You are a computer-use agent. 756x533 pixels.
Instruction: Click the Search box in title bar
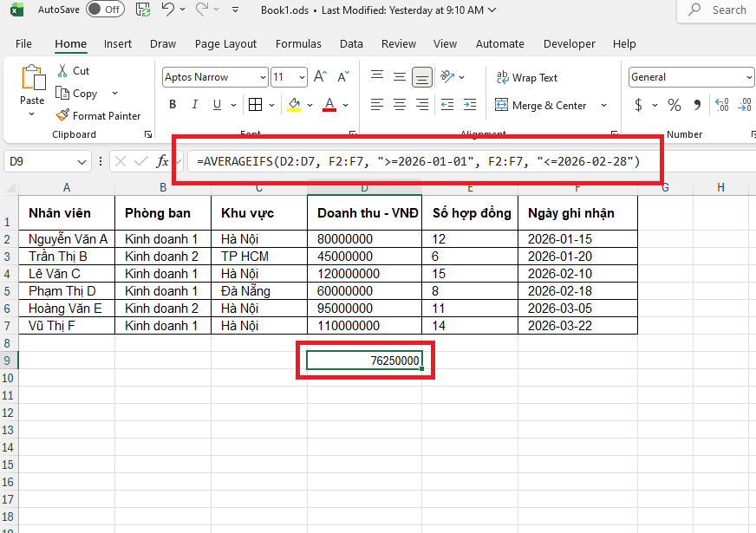[719, 10]
